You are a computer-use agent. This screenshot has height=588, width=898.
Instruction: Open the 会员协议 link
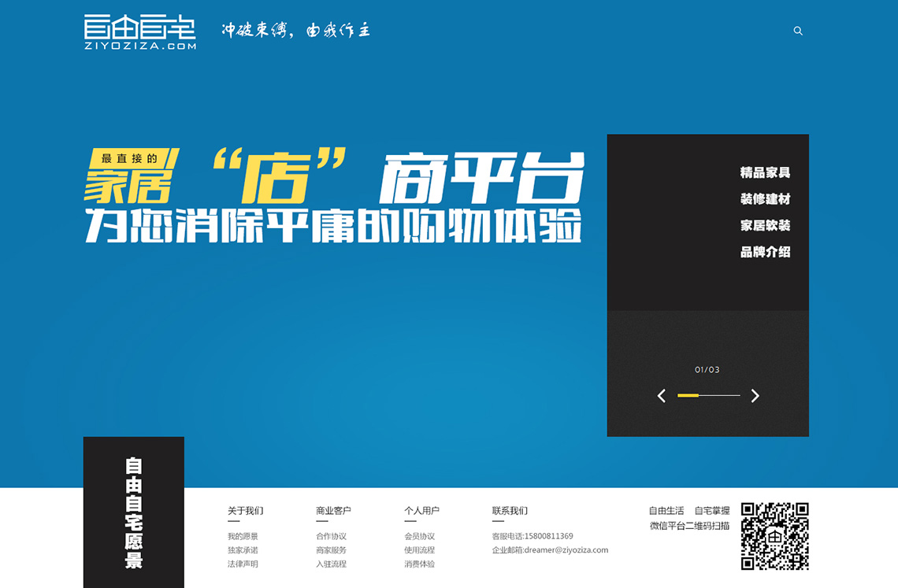point(419,536)
